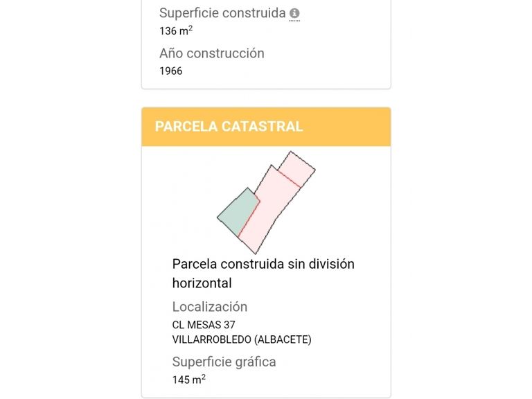Click the dotted underline beneath the info icon
Viewport: 532px width, 399px height.
(294, 21)
